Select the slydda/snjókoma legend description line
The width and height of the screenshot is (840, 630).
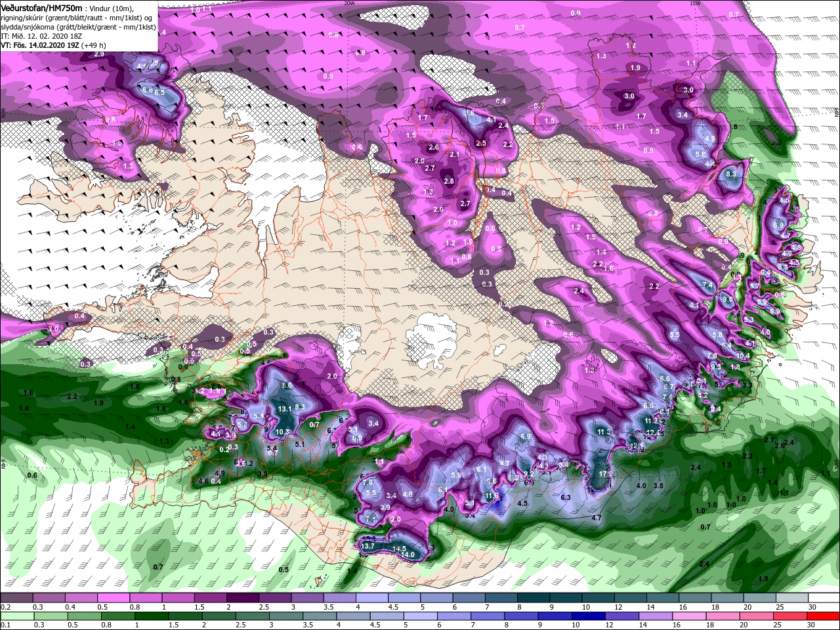tap(78, 27)
